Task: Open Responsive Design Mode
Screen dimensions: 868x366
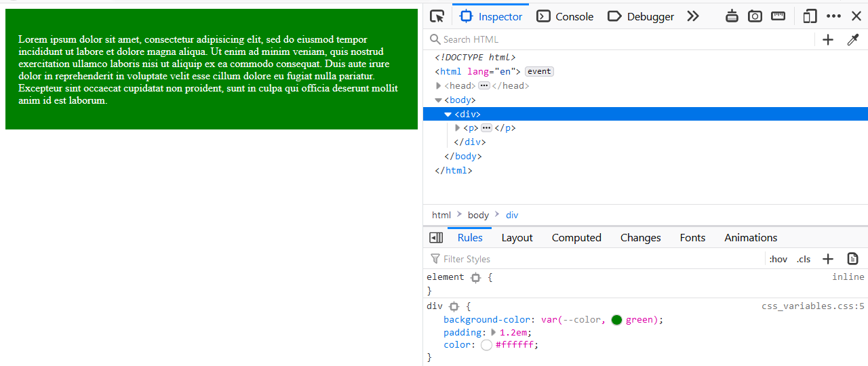Action: (x=810, y=16)
